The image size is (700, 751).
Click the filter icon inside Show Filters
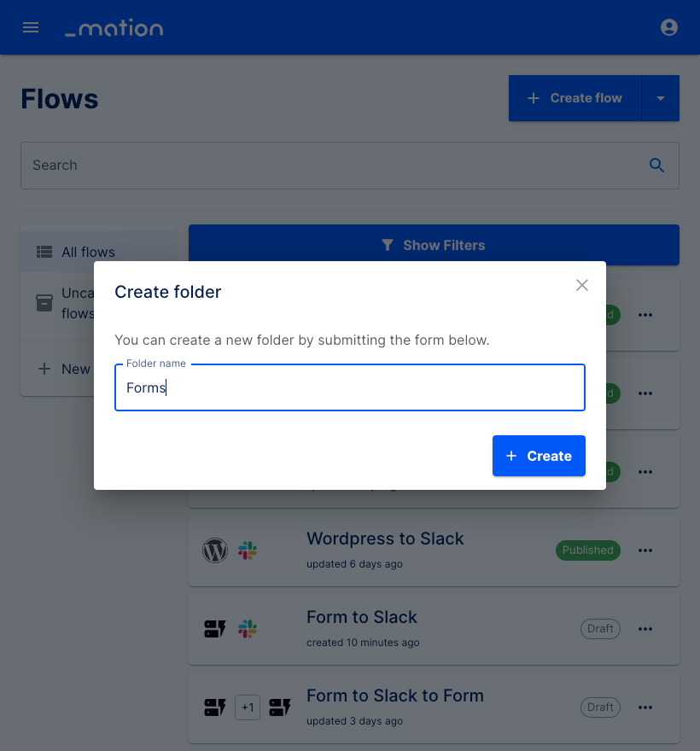click(388, 245)
